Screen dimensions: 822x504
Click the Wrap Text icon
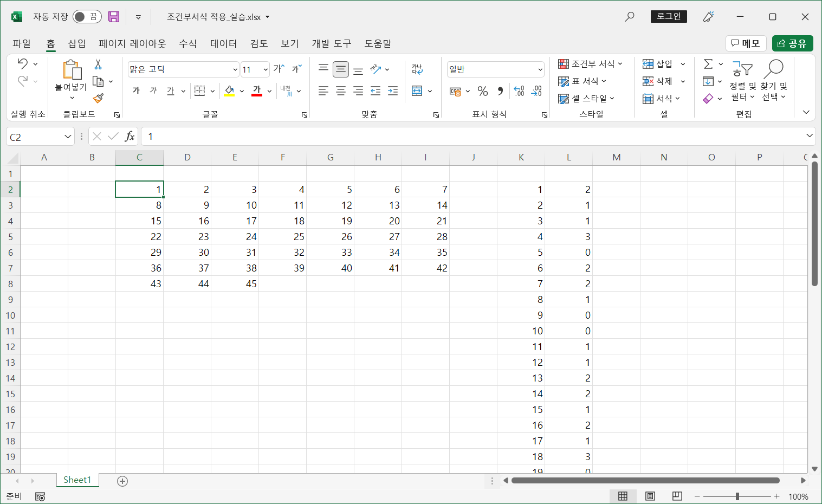417,69
